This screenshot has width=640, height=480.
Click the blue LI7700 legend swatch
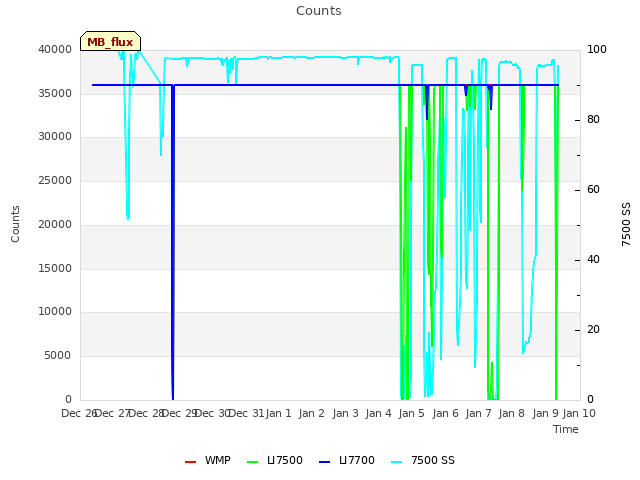[324, 462]
